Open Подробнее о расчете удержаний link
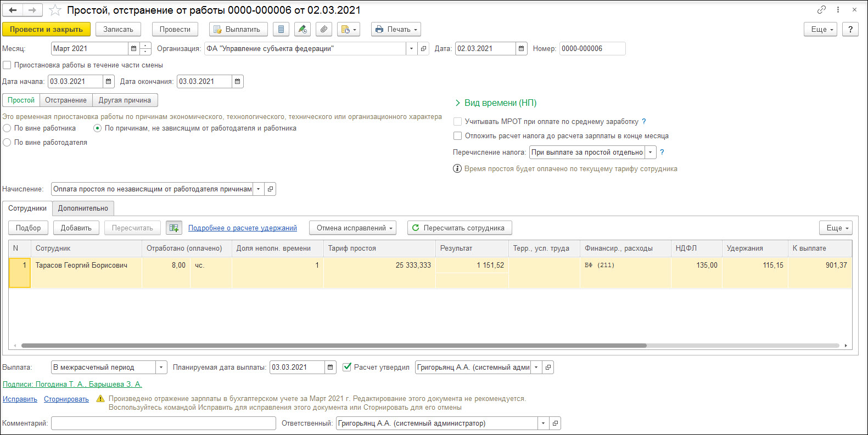The width and height of the screenshot is (868, 435). (x=243, y=228)
